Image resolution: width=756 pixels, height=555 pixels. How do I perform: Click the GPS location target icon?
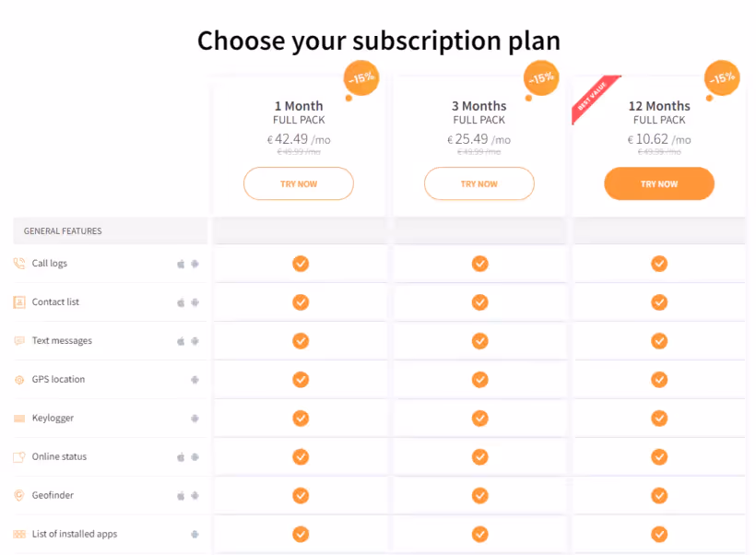(19, 380)
